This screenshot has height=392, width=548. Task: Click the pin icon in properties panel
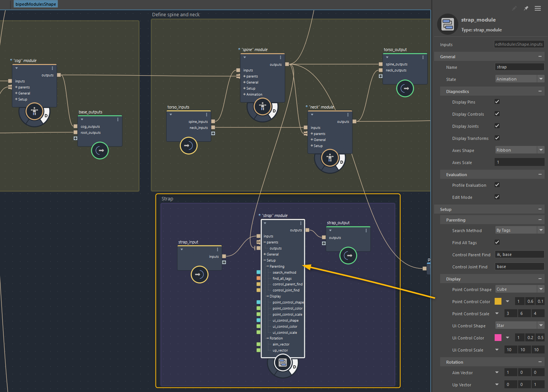coord(526,8)
